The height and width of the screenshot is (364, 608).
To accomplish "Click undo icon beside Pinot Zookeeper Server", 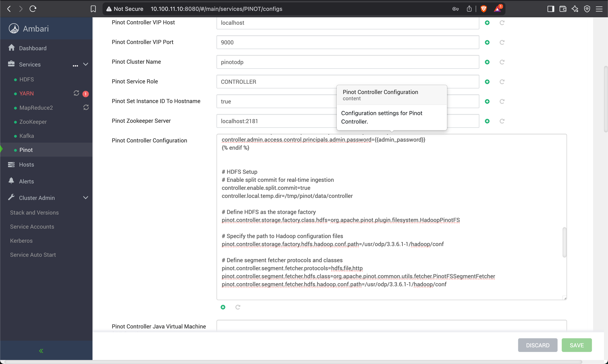I will coord(502,121).
